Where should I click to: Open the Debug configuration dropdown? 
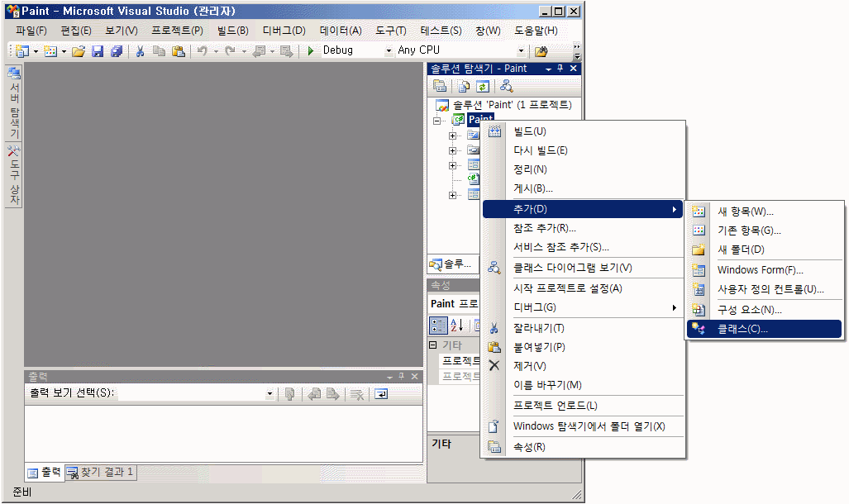389,50
